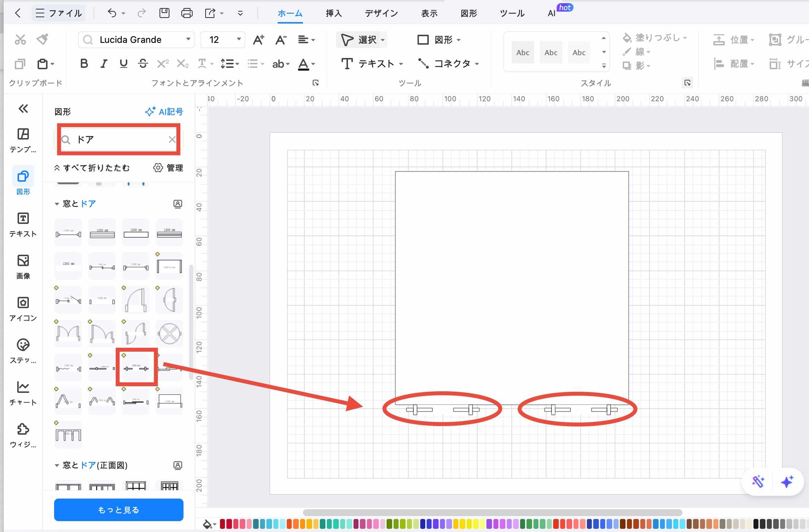The width and height of the screenshot is (809, 532).
Task: Select the 選択 pointer tool
Action: coord(362,39)
